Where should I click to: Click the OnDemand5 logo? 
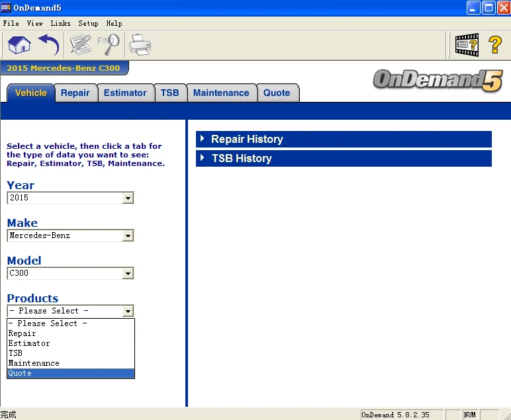pyautogui.click(x=438, y=80)
